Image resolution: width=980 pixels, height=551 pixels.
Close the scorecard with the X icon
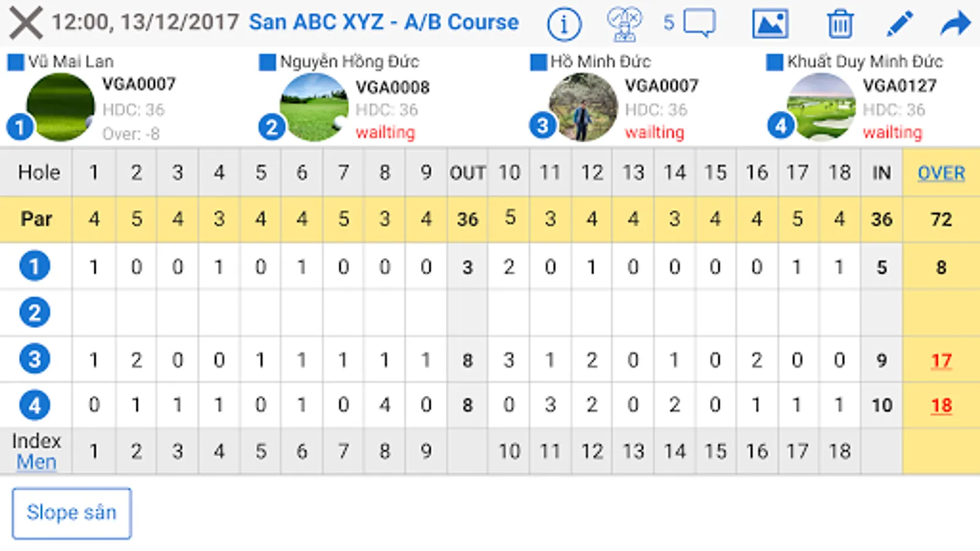pyautogui.click(x=26, y=23)
